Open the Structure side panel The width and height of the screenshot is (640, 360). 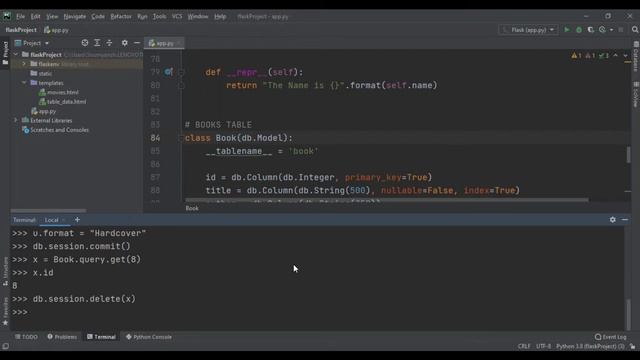(5, 271)
